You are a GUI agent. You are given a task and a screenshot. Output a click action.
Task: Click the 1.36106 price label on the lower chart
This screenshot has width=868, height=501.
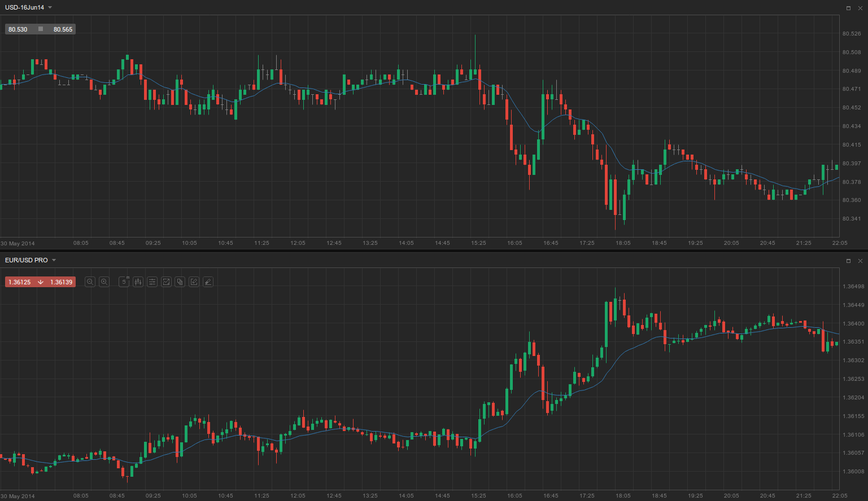pyautogui.click(x=853, y=435)
